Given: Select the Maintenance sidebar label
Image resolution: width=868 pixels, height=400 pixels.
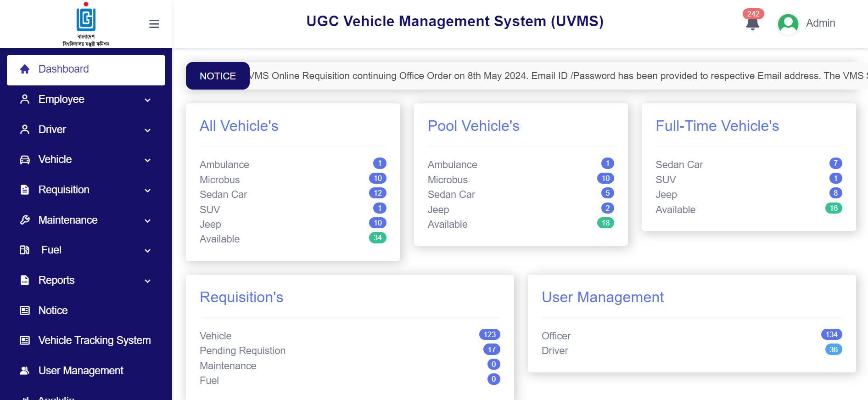Looking at the screenshot, I should click(x=68, y=220).
